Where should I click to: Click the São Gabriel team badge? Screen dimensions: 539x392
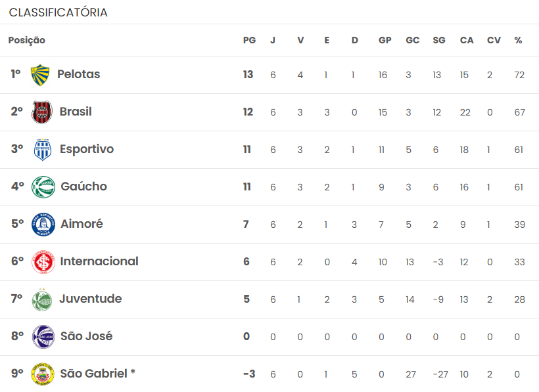click(43, 374)
